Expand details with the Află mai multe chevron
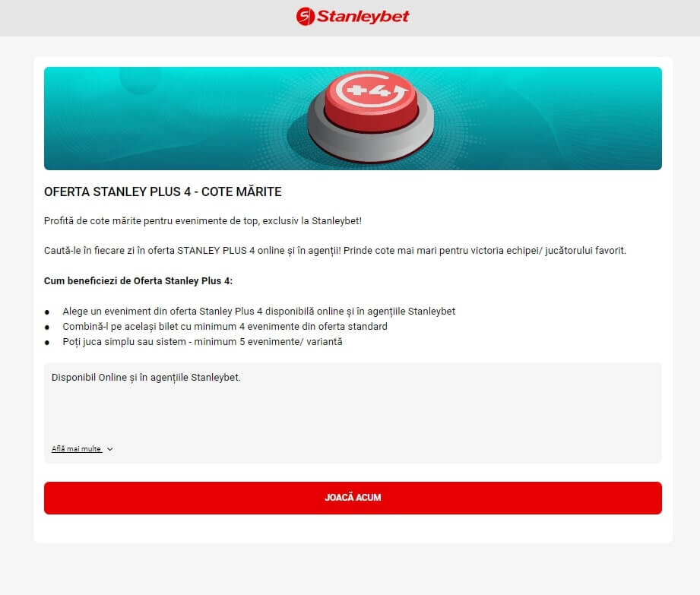This screenshot has height=595, width=700. 109,449
